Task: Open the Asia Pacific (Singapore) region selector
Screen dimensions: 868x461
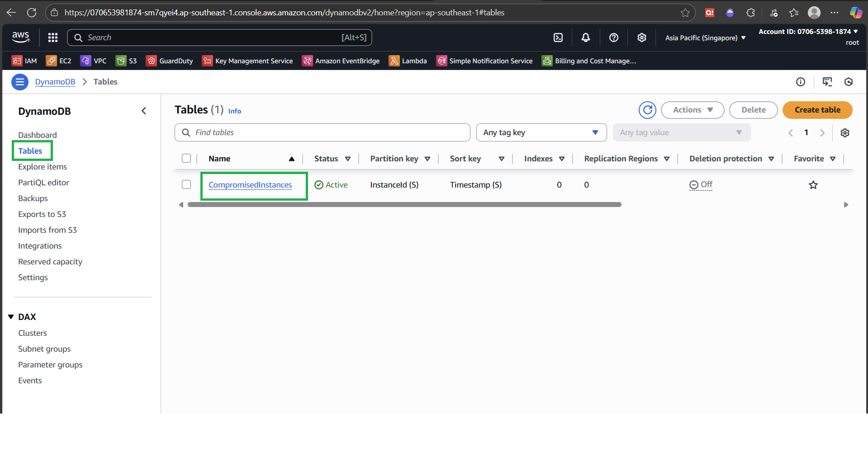Action: (705, 38)
